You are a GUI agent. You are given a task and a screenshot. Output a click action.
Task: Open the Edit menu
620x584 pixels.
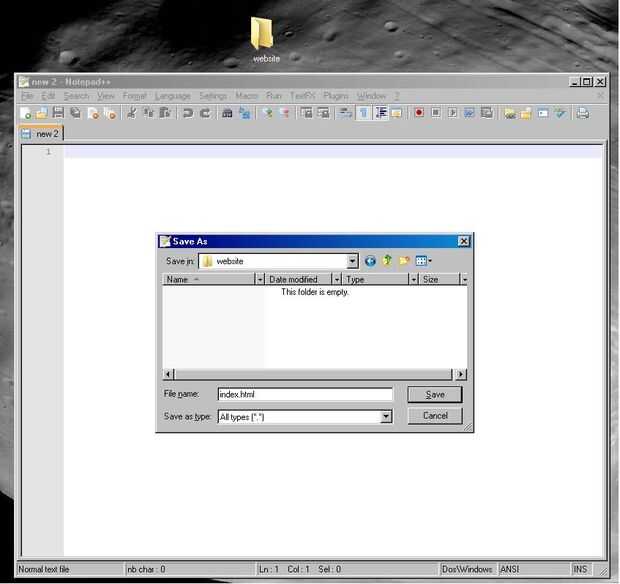click(48, 96)
